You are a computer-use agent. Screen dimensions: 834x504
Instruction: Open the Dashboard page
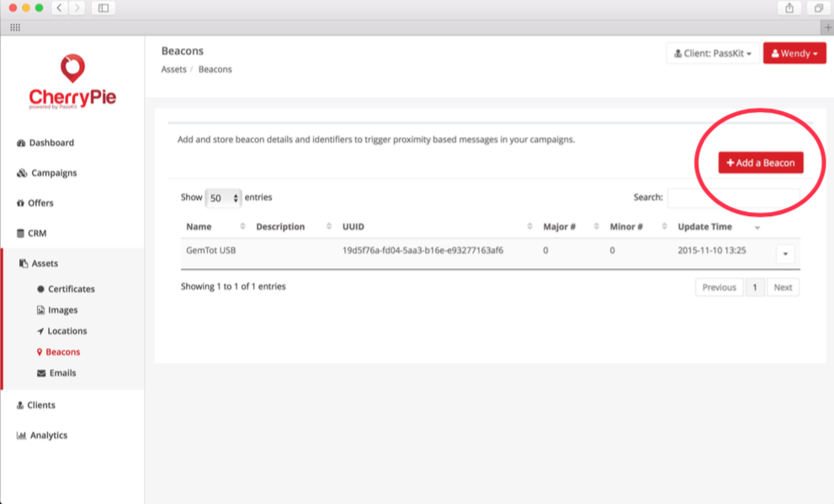(51, 142)
